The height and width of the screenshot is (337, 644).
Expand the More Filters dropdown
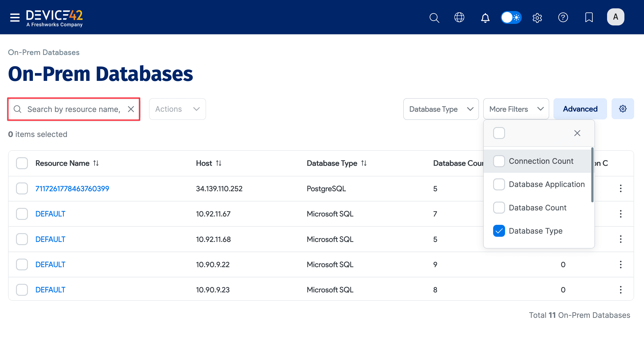tap(516, 109)
